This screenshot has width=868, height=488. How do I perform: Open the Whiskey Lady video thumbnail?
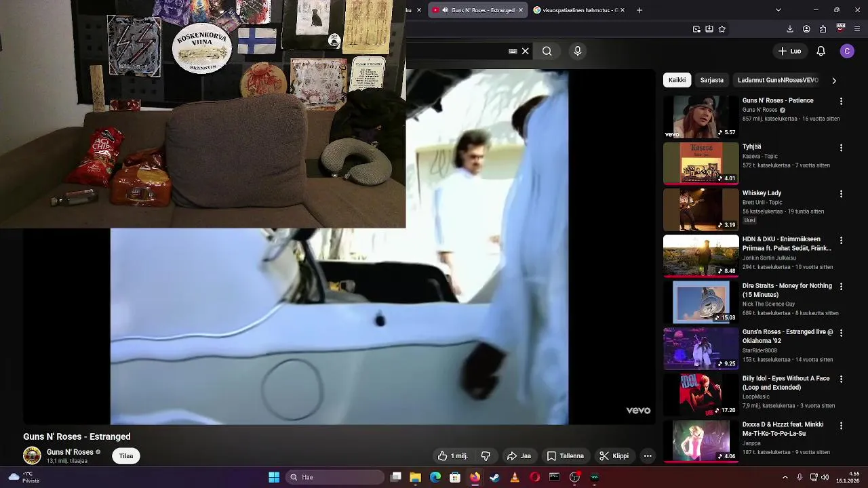tap(701, 209)
